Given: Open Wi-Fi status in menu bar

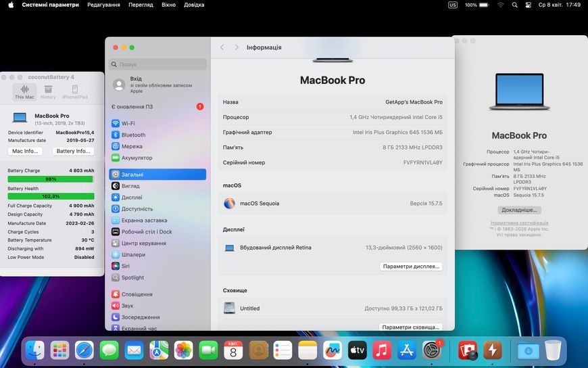Looking at the screenshot, I should click(501, 5).
